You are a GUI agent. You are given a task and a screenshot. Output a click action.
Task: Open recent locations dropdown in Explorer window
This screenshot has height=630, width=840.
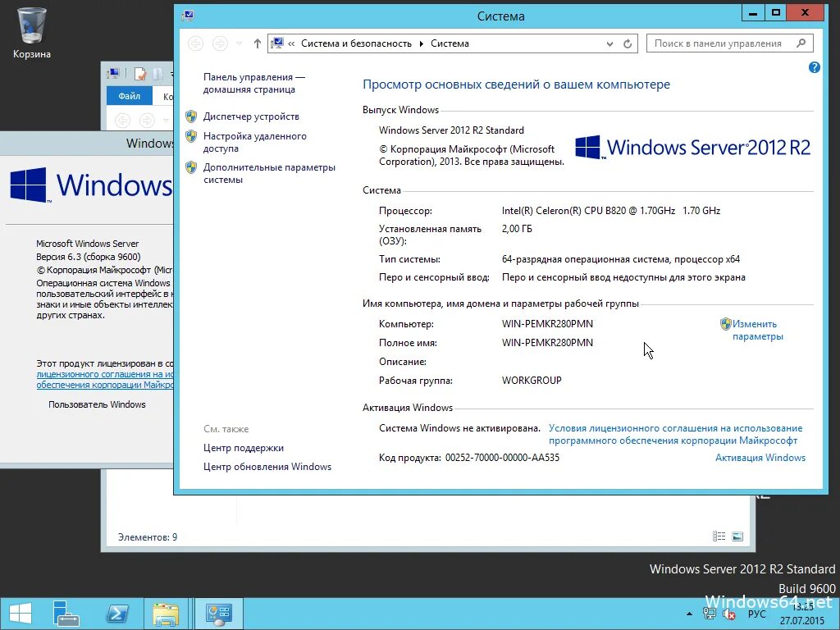(x=166, y=121)
